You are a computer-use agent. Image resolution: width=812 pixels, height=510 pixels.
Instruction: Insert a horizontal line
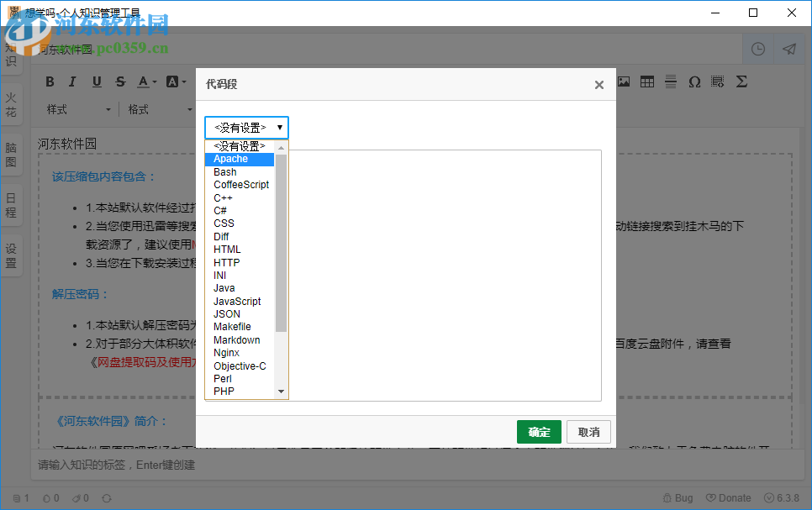pos(670,81)
